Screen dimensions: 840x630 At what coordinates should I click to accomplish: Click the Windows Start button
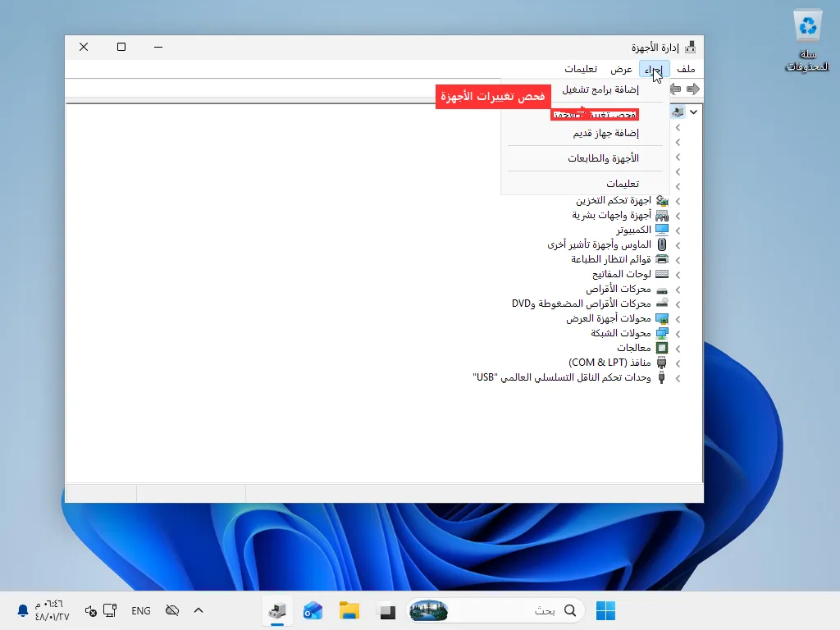[x=606, y=610]
